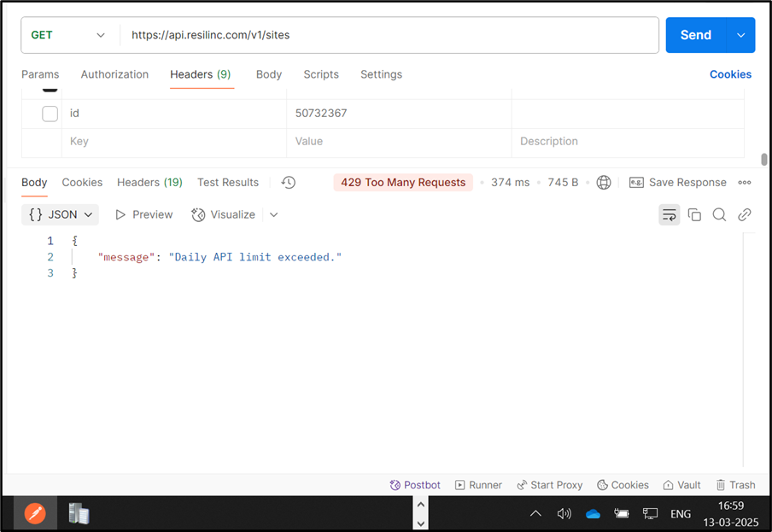Click the empty Key header field

click(x=174, y=142)
